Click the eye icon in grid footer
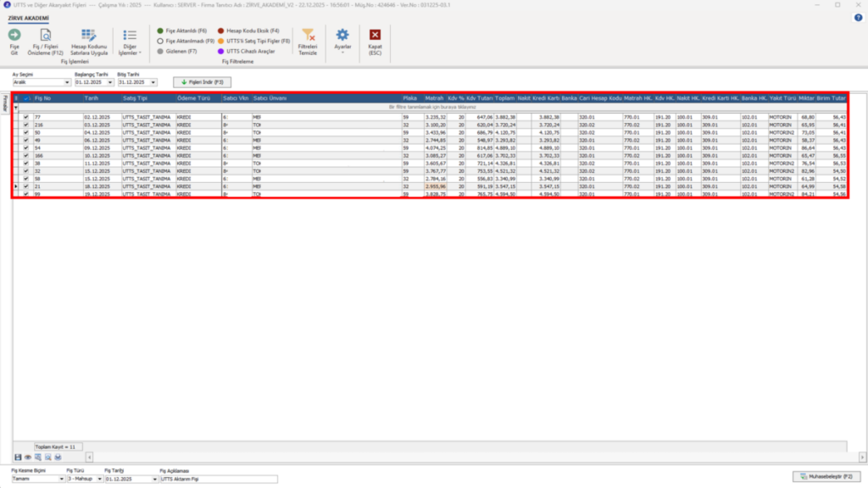 click(x=28, y=457)
